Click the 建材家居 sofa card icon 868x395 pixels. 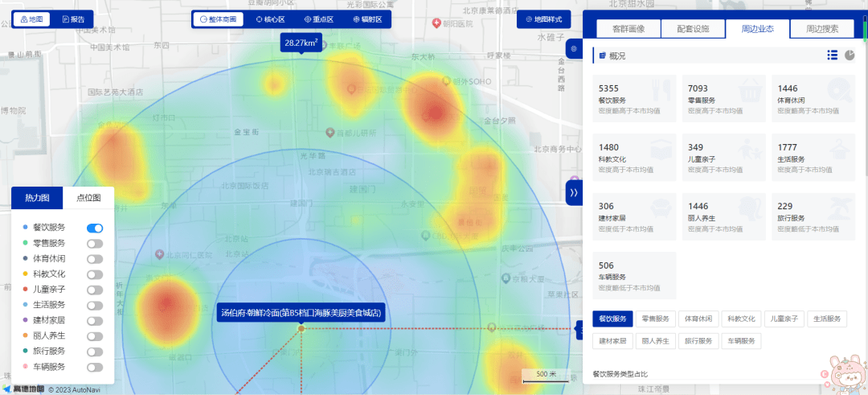pyautogui.click(x=661, y=209)
